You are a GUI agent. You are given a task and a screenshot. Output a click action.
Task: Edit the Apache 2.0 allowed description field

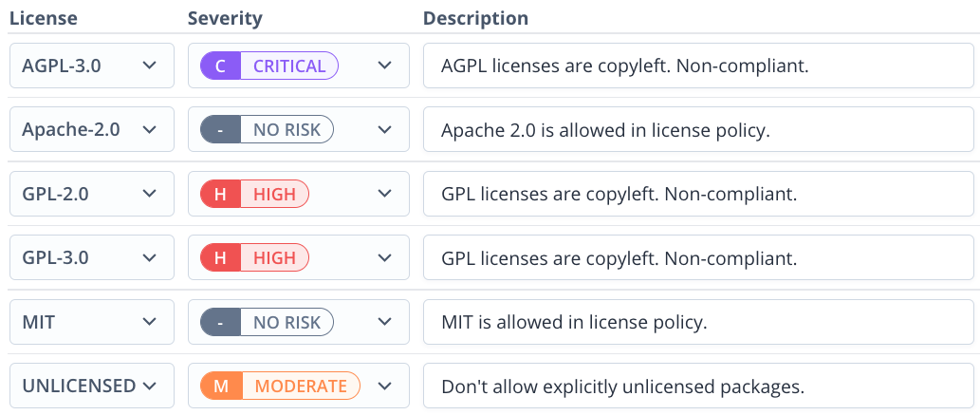pos(699,129)
